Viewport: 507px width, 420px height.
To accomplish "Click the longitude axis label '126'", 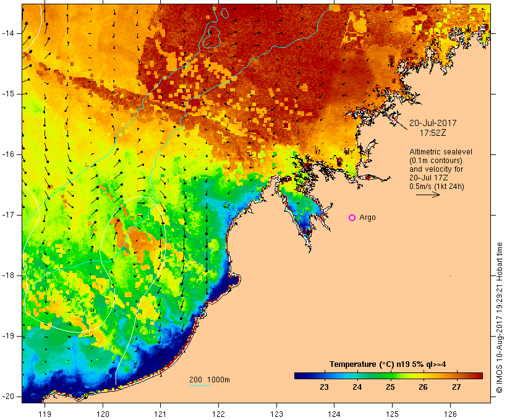I will [450, 414].
